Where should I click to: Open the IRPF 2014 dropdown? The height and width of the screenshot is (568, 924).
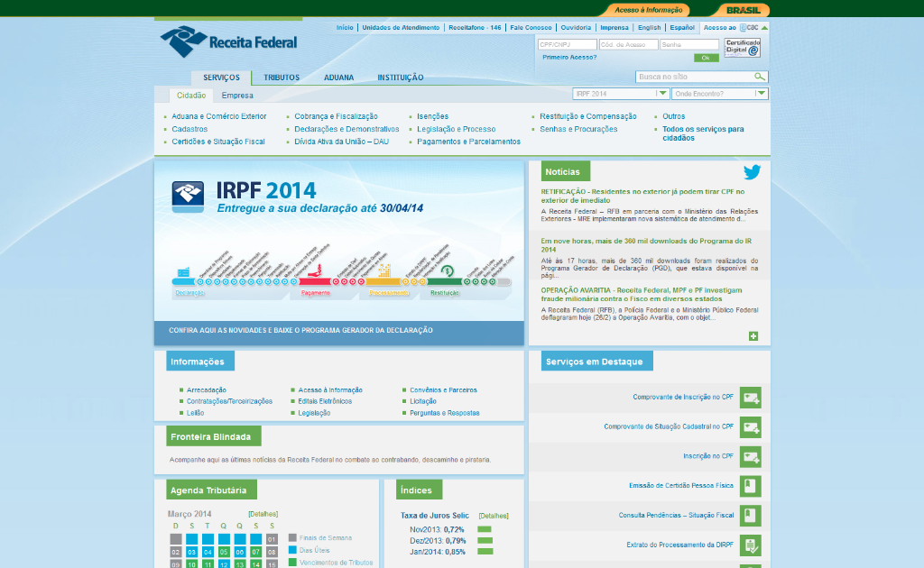(x=621, y=94)
